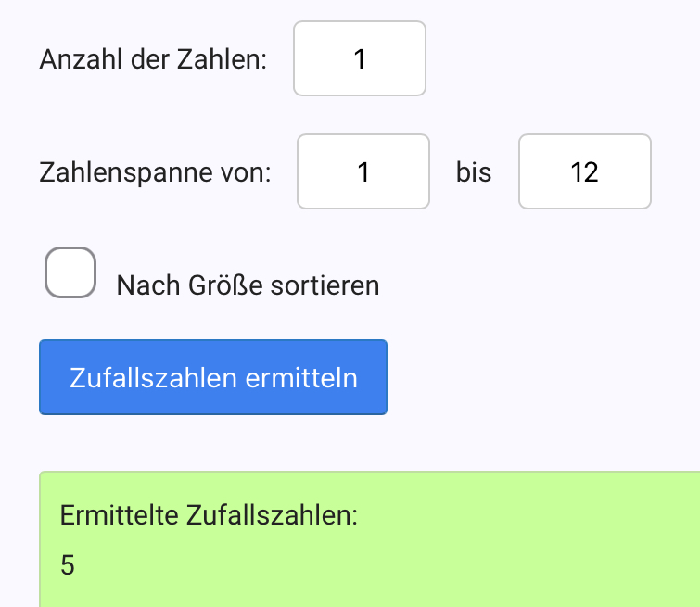The height and width of the screenshot is (607, 700).
Task: Click the 'Ermittelte Zufallszahlen:' heading
Action: tap(209, 515)
